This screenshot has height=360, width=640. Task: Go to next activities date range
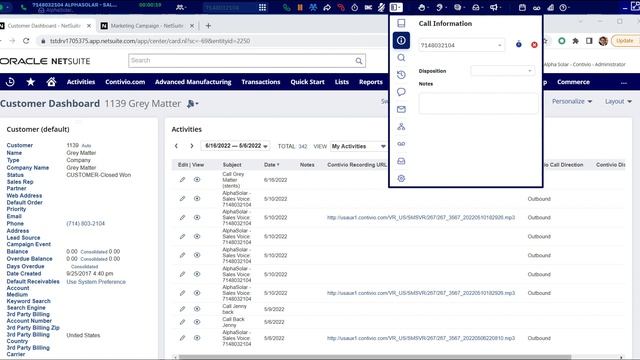tap(191, 146)
